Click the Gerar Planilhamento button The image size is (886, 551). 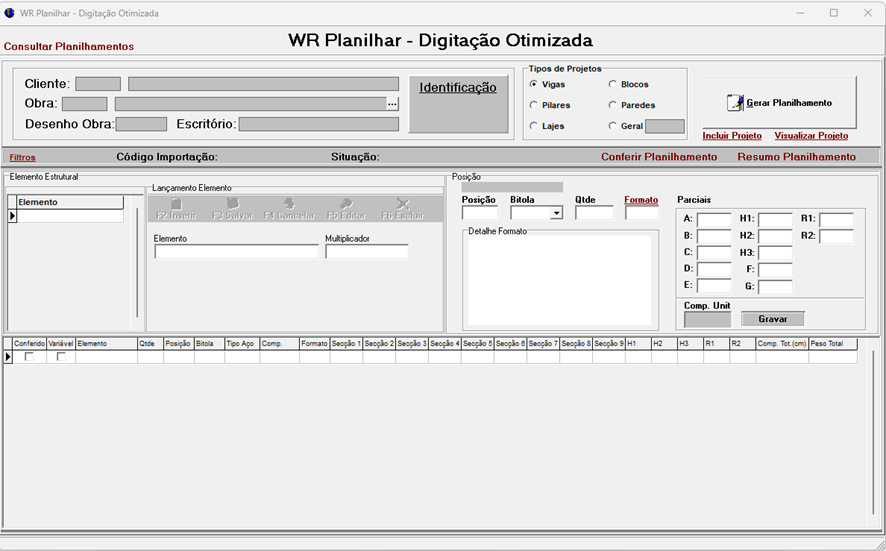[x=779, y=102]
